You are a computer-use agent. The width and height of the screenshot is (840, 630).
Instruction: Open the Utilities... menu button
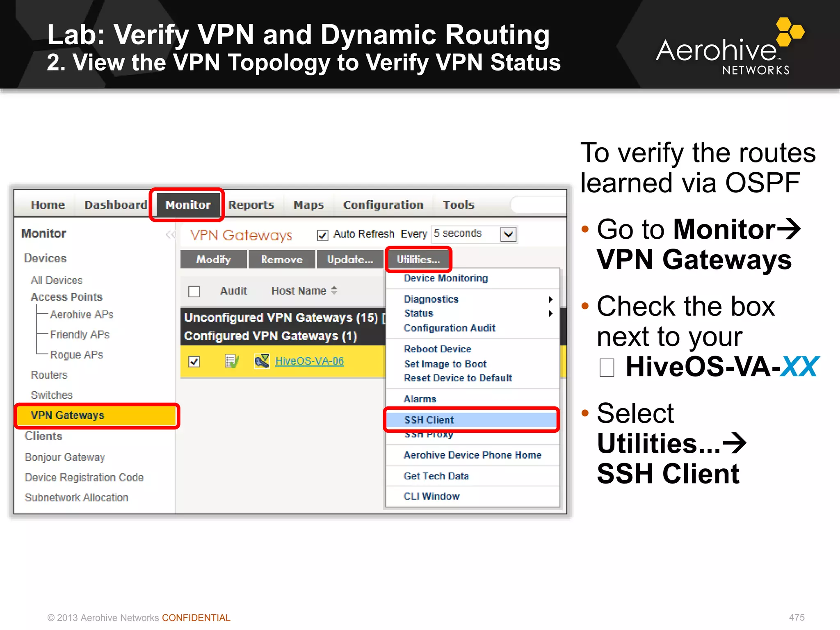point(418,259)
